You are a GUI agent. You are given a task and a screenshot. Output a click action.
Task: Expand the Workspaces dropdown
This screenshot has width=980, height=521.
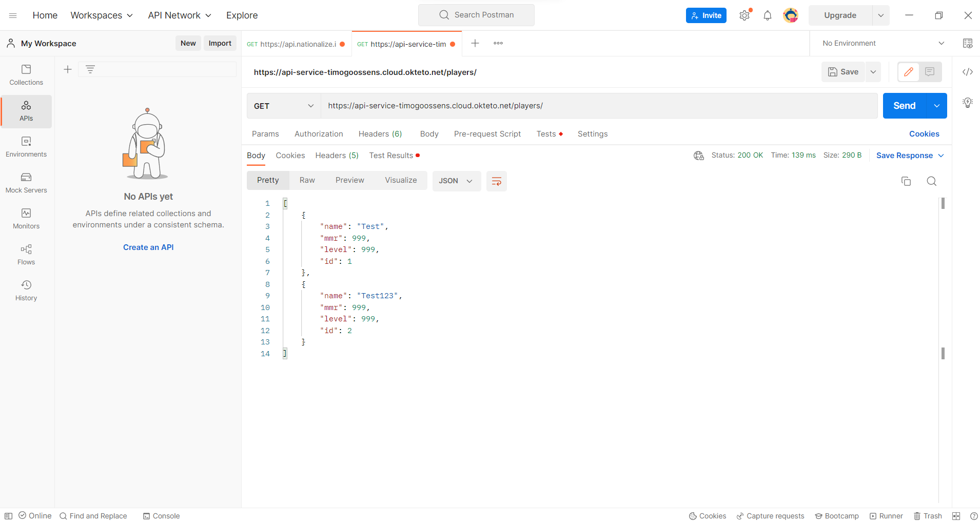[102, 15]
